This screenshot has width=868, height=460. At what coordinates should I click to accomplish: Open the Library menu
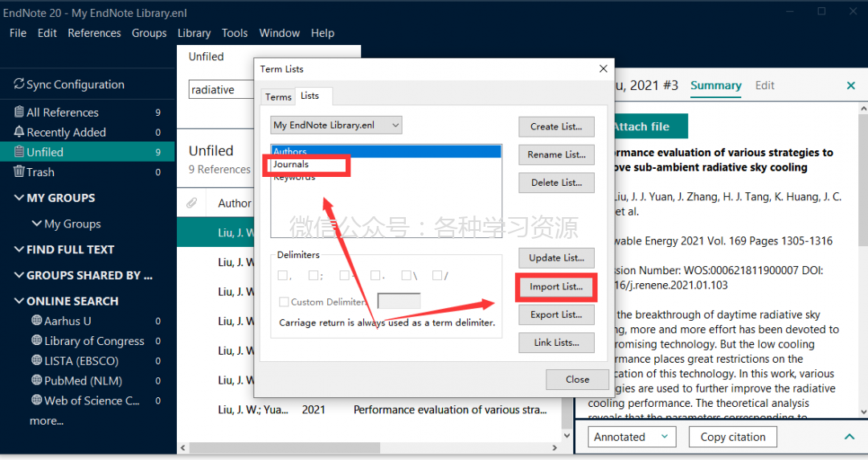(x=194, y=33)
